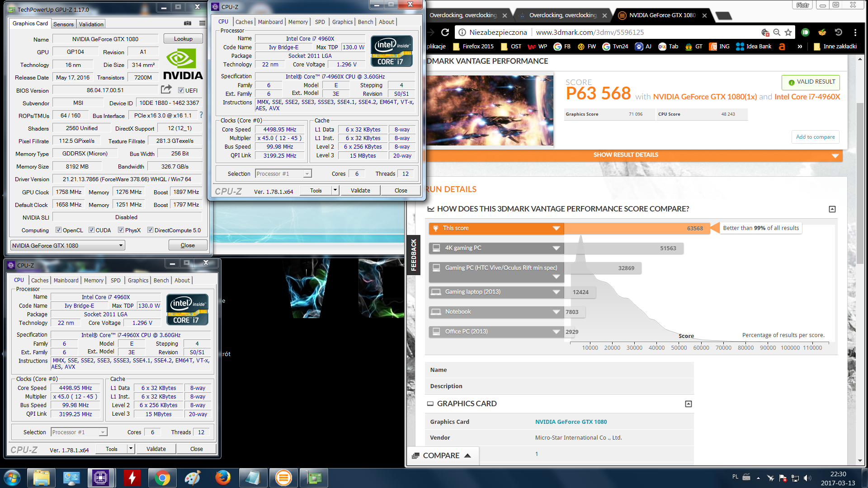Collapse the score comparison section icon
This screenshot has height=488, width=868.
[832, 209]
